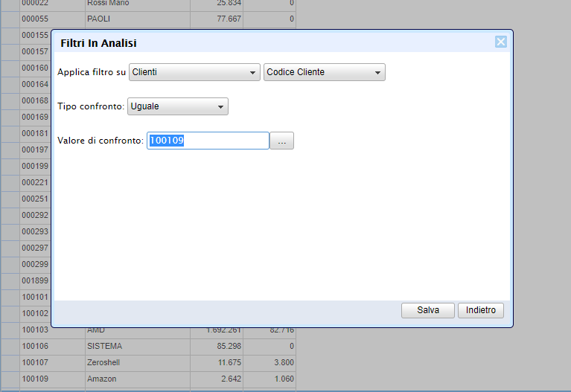The image size is (571, 392).
Task: Select the Rossi Mario cell
Action: pos(137,3)
